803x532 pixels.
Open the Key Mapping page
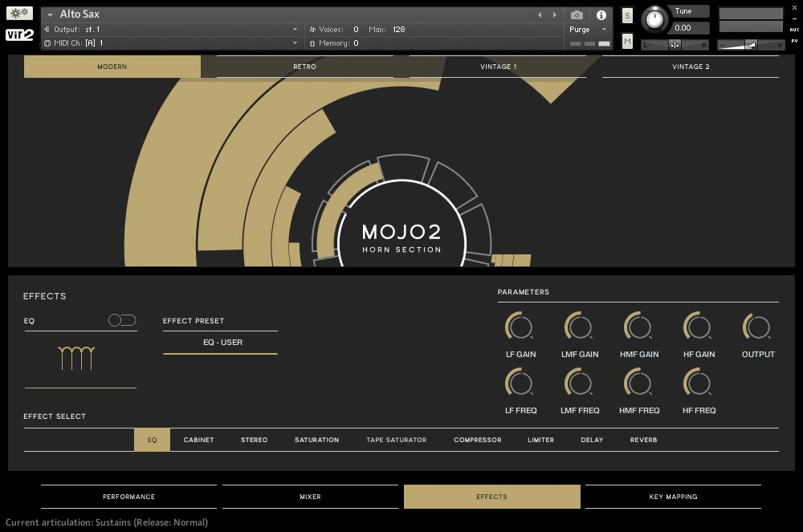(674, 497)
